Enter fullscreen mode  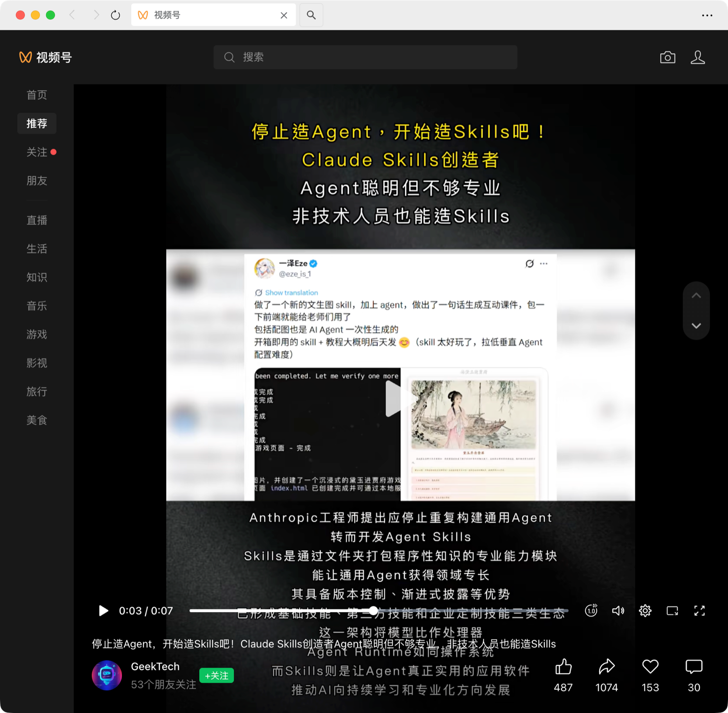[x=699, y=611]
